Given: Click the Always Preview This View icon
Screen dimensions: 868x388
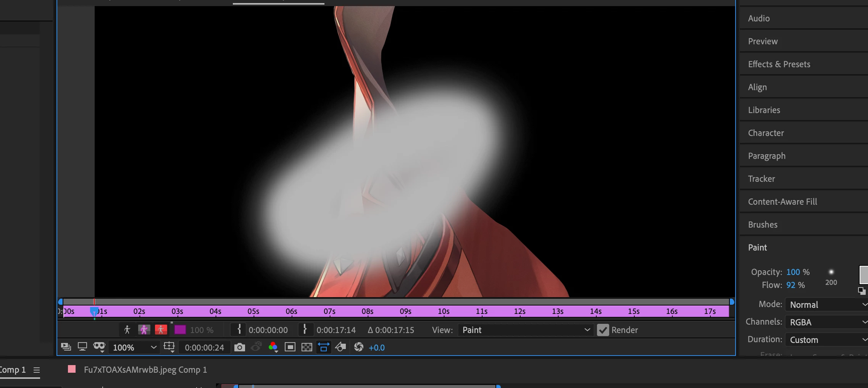Looking at the screenshot, I should [66, 347].
